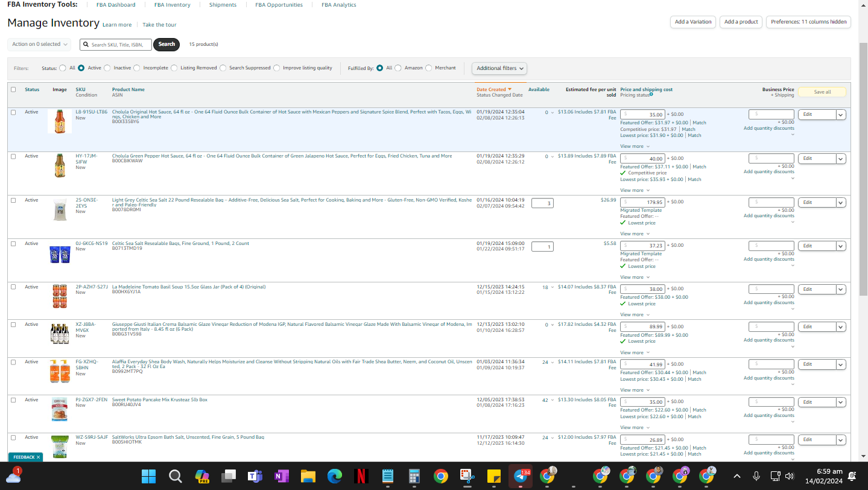Open Edit dropdown arrow for Sweet Potato Pancake row

click(x=841, y=402)
